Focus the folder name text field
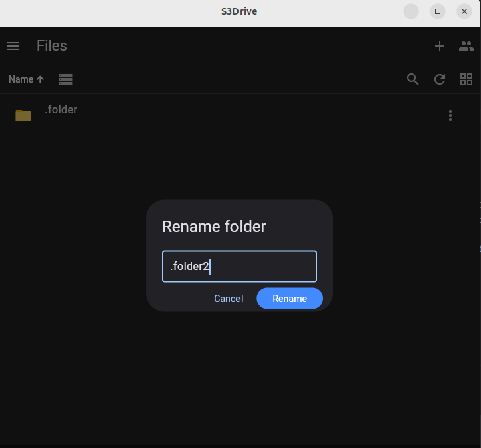This screenshot has height=448, width=481. [x=239, y=266]
